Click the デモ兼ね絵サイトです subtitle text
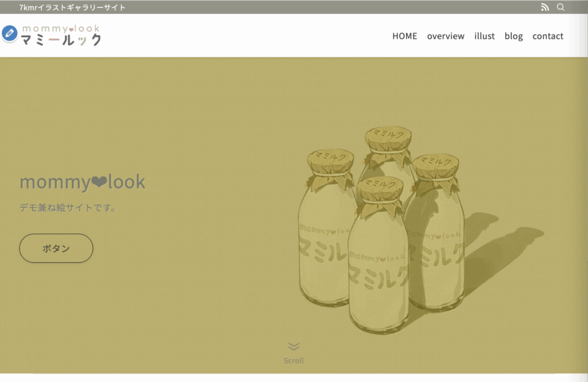Image resolution: width=588 pixels, height=382 pixels. (68, 208)
